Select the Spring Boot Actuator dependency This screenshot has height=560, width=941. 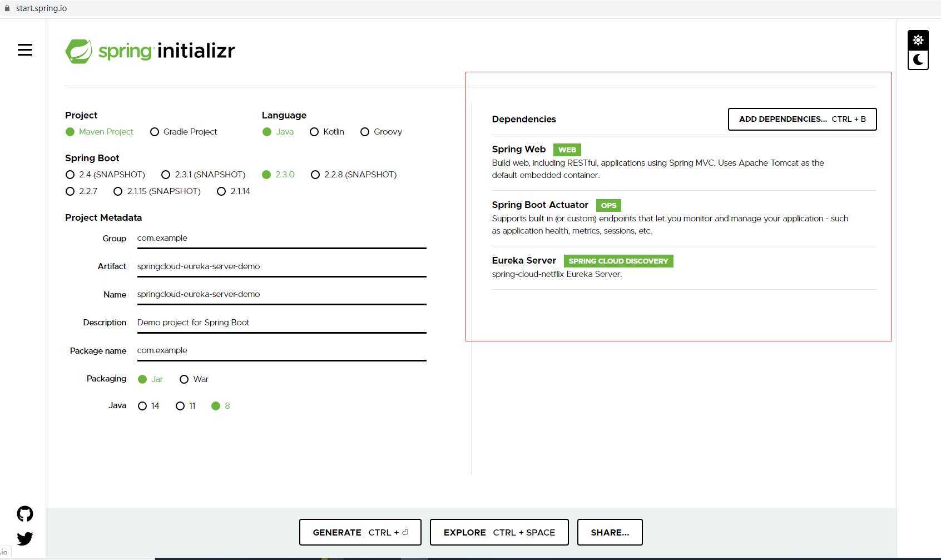[684, 218]
